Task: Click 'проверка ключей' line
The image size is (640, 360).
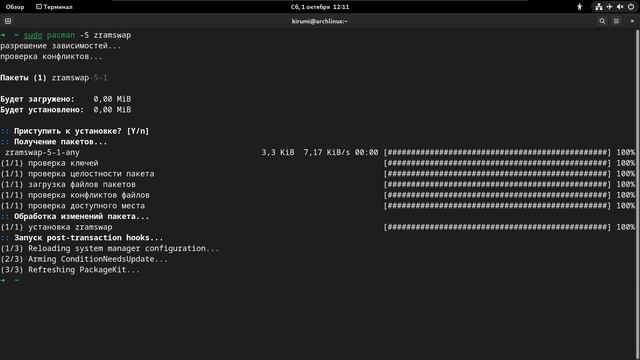Action: [49, 163]
